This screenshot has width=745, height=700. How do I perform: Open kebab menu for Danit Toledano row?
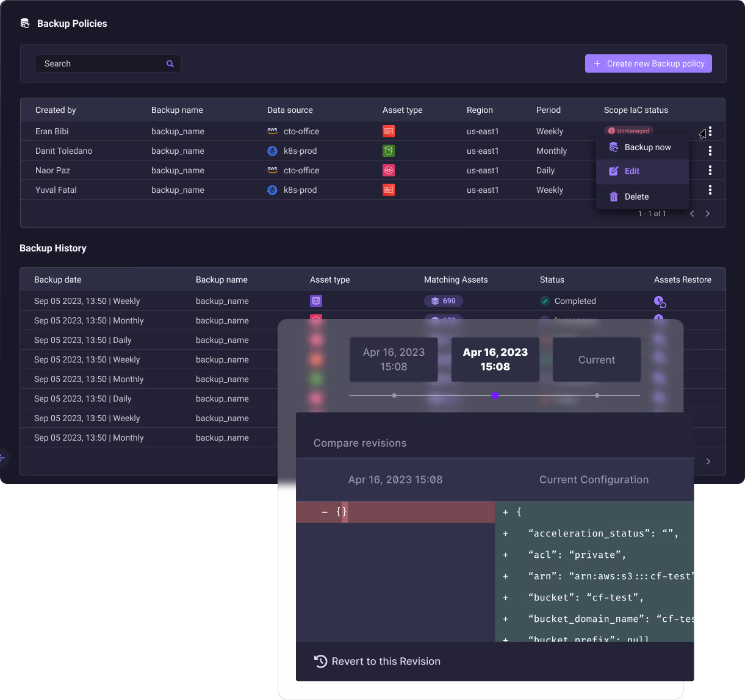point(710,151)
